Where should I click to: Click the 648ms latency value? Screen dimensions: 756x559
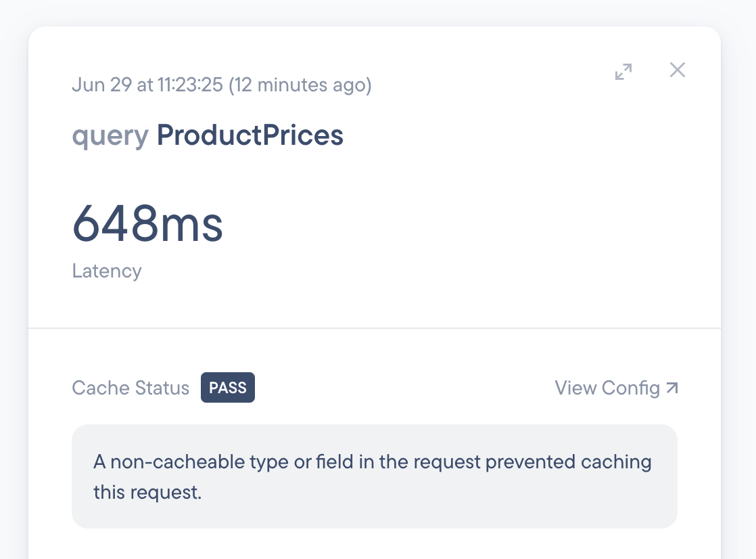[147, 225]
